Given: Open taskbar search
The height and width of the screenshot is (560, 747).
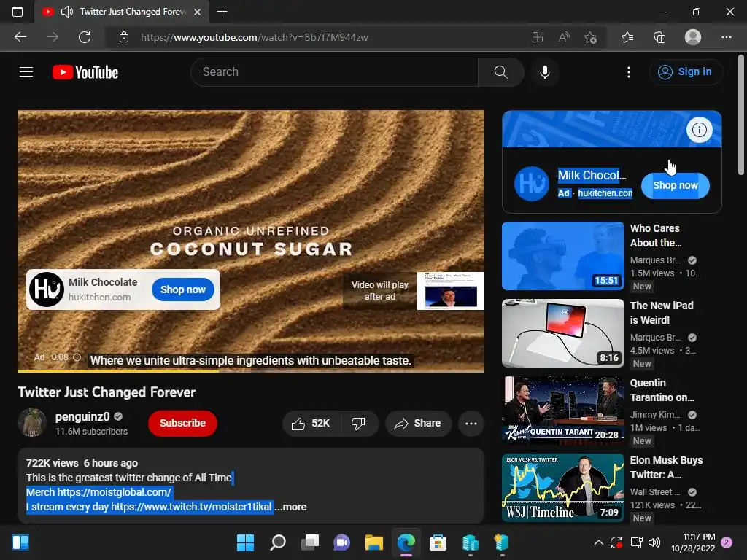Looking at the screenshot, I should point(278,542).
